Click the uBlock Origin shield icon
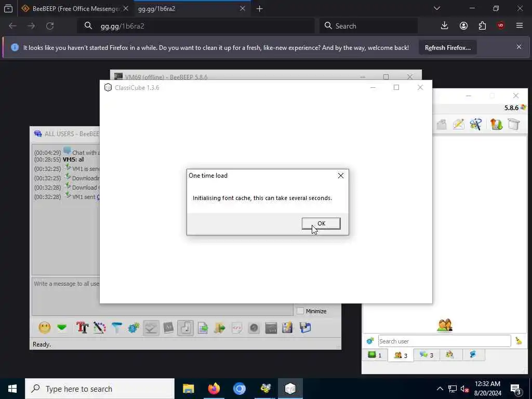532x399 pixels. click(501, 25)
